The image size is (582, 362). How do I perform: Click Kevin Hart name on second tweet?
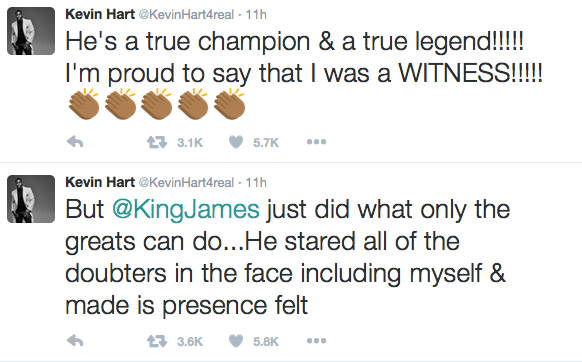coord(100,182)
